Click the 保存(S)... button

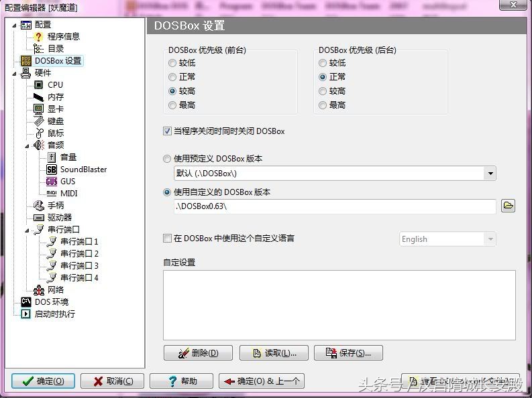point(348,353)
